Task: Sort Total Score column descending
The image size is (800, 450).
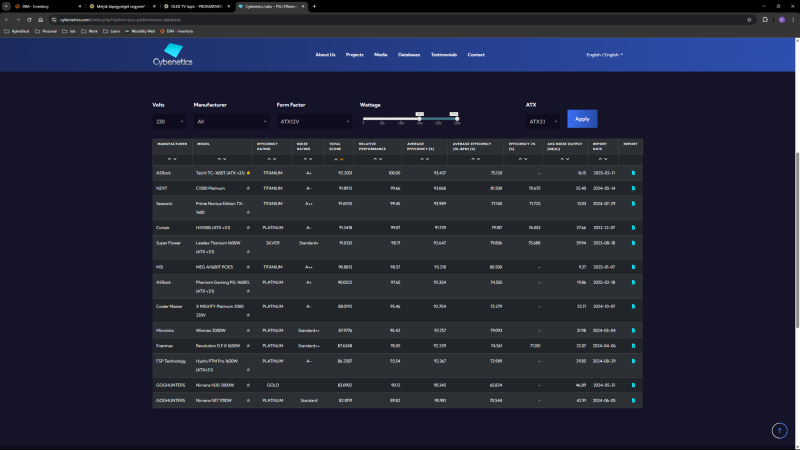Action: coord(341,159)
